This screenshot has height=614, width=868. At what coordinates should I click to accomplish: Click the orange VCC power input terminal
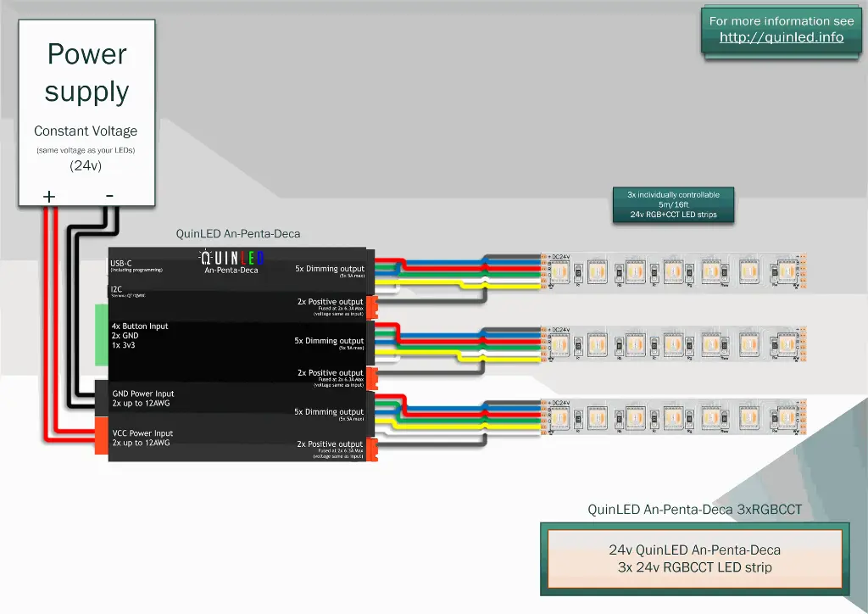point(102,436)
